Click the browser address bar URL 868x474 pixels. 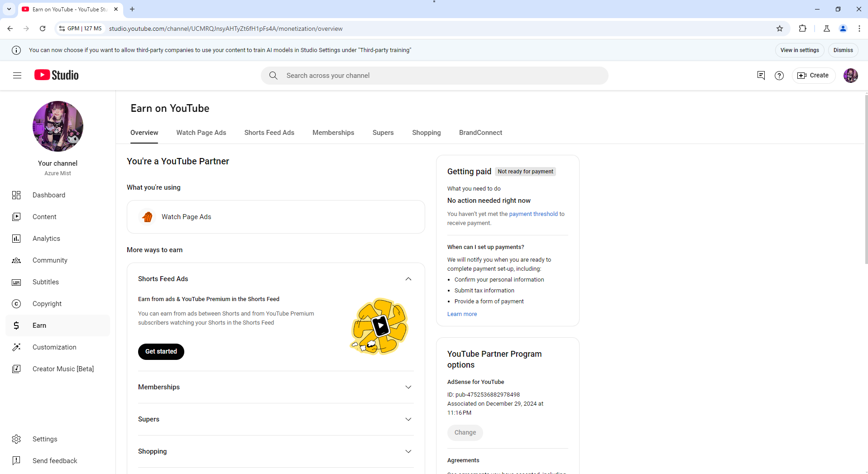point(225,29)
